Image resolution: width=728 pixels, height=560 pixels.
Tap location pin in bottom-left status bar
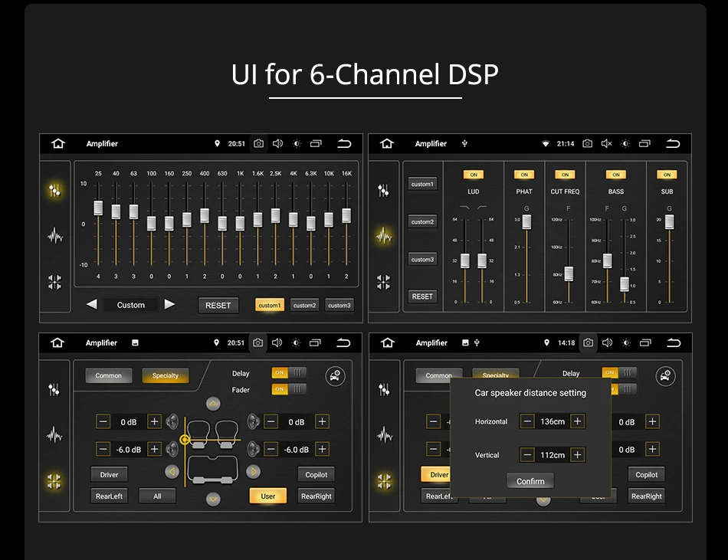pos(216,342)
